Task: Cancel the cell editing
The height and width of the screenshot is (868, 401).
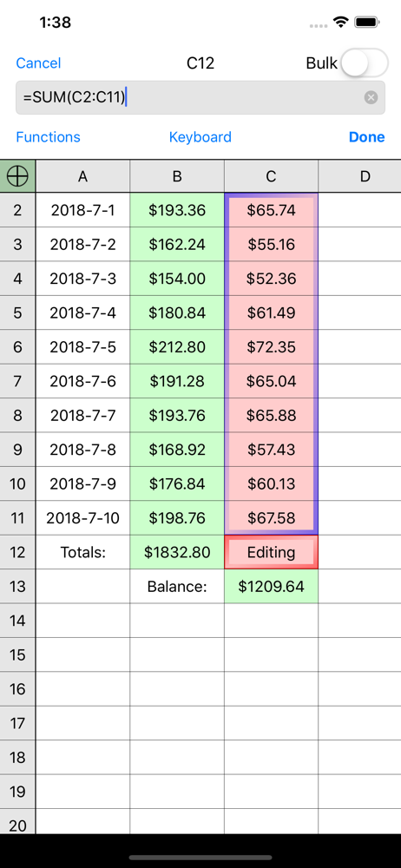Action: [x=38, y=63]
